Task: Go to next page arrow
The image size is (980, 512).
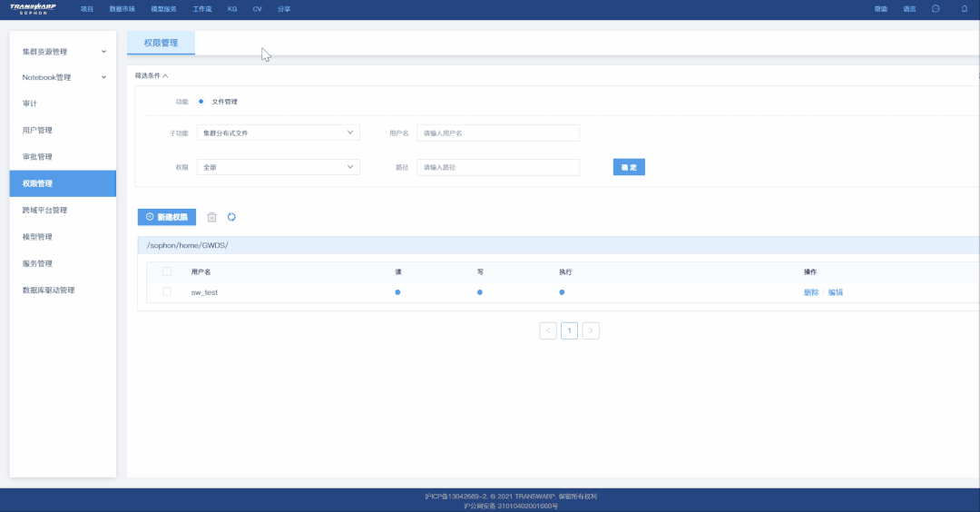Action: (x=591, y=330)
